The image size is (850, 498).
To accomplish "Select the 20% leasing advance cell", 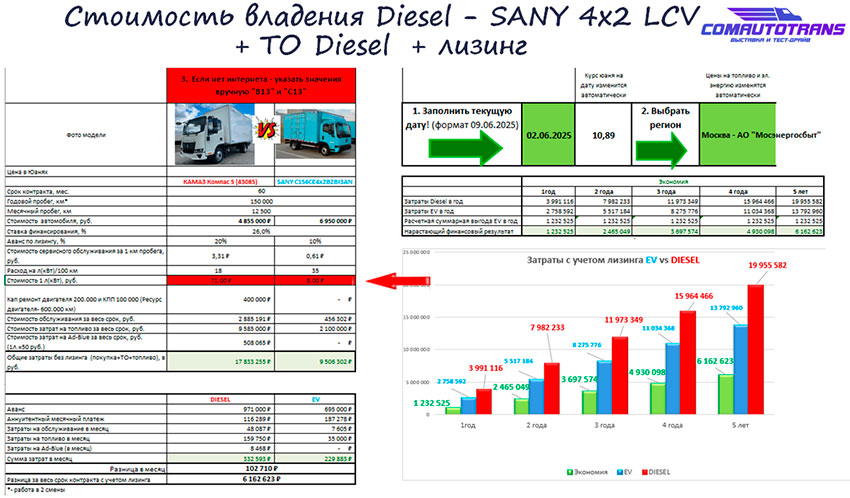I will click(221, 241).
